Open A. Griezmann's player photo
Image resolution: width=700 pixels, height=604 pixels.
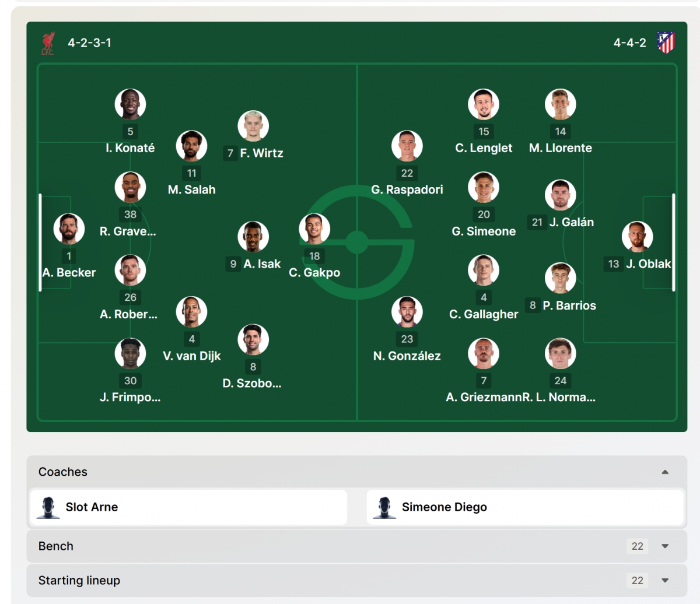coord(484,353)
